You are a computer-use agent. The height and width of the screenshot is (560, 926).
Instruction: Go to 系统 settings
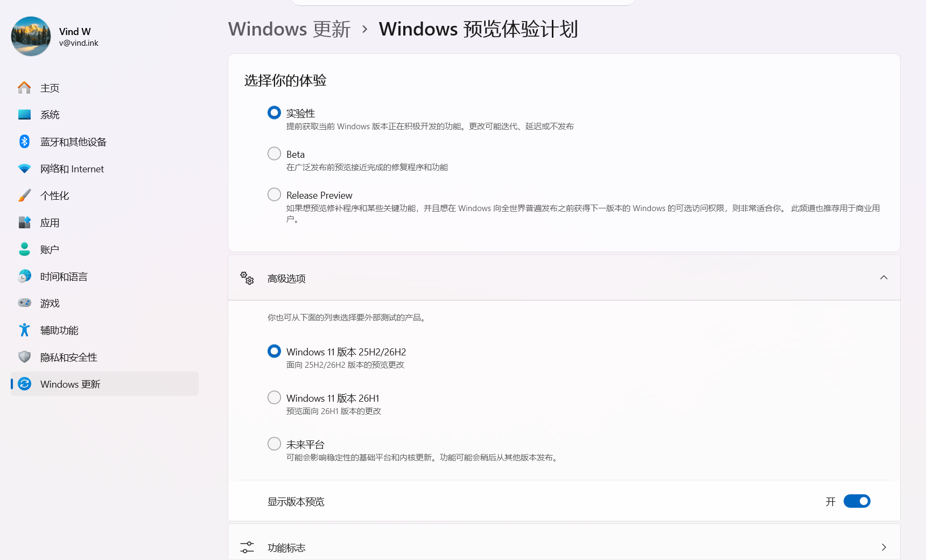click(x=104, y=115)
